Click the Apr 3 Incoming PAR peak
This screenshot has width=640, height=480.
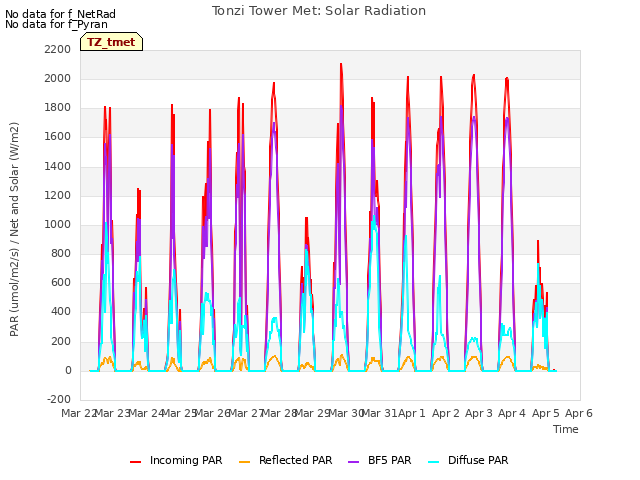[473, 76]
